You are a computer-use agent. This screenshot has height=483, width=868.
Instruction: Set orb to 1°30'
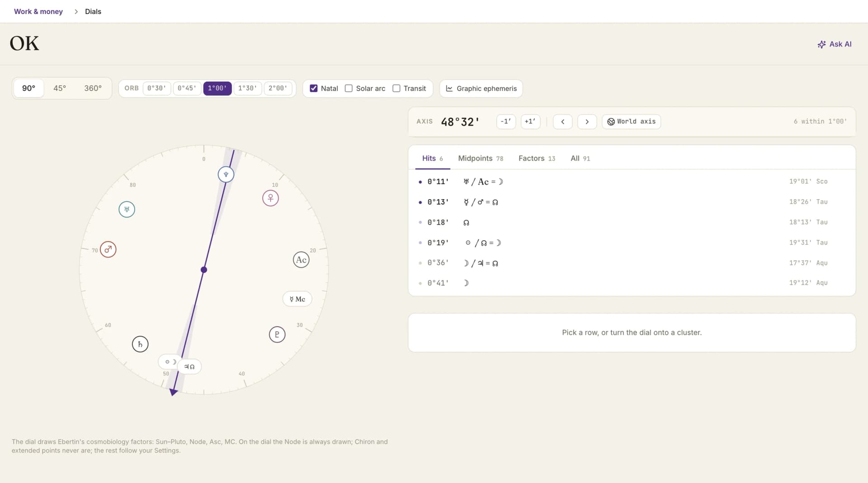tap(248, 88)
